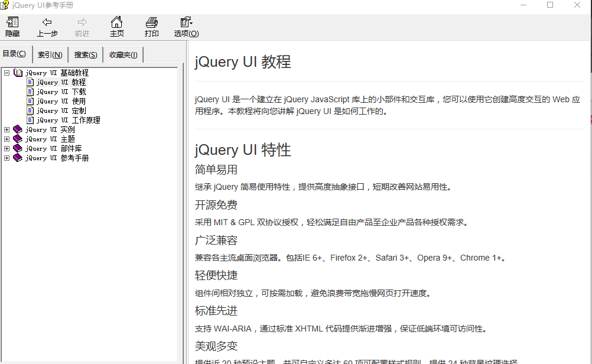Switch to the 索引 (Index) tab
Image resolution: width=592 pixels, height=364 pixels.
[50, 54]
